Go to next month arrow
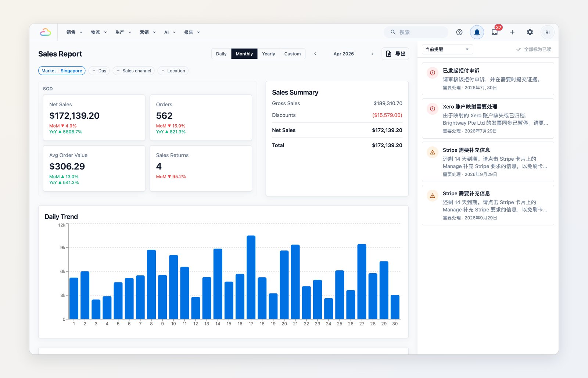The height and width of the screenshot is (378, 588). click(x=372, y=54)
